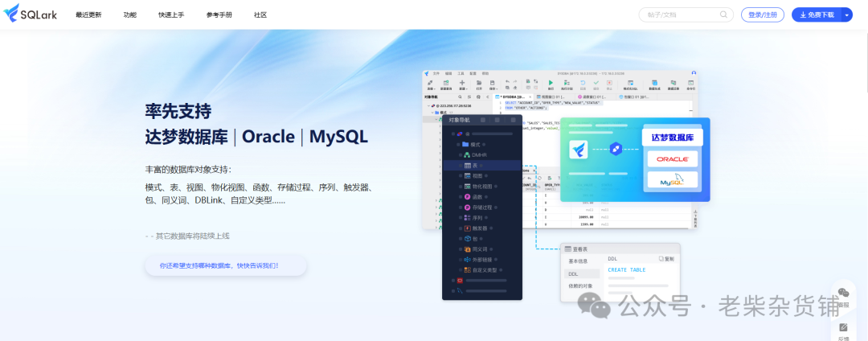Screen dimensions: 868x341
Task: Click the 登录/注册 button
Action: coord(762,15)
